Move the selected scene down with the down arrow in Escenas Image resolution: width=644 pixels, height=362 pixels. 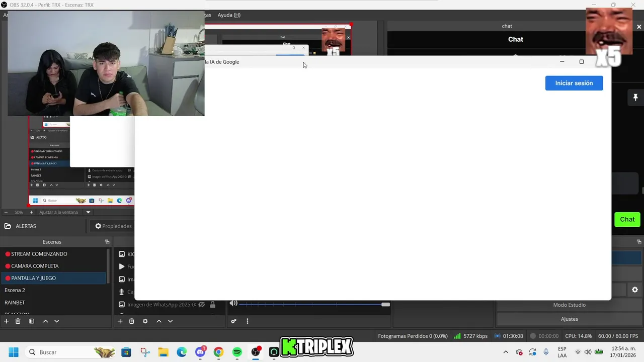pos(56,321)
